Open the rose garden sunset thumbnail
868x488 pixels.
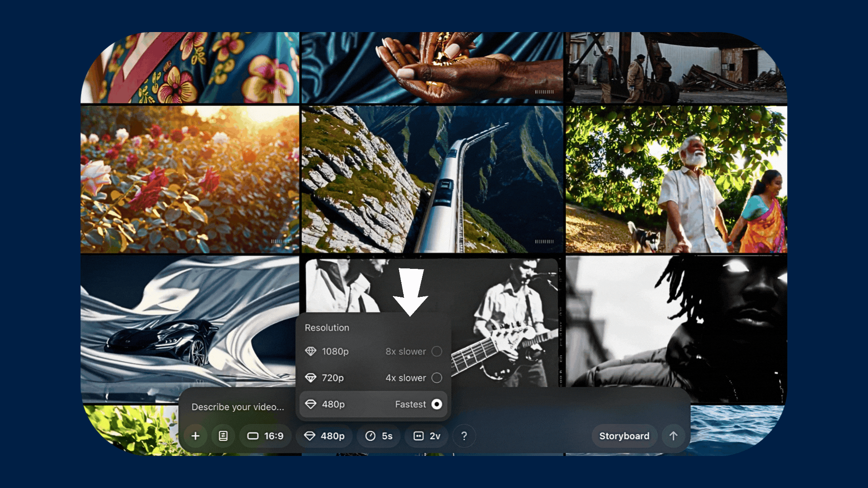189,179
